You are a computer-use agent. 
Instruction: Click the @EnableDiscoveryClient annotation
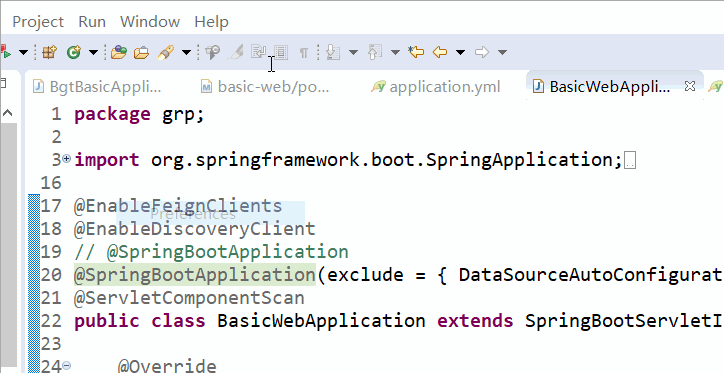[194, 229]
